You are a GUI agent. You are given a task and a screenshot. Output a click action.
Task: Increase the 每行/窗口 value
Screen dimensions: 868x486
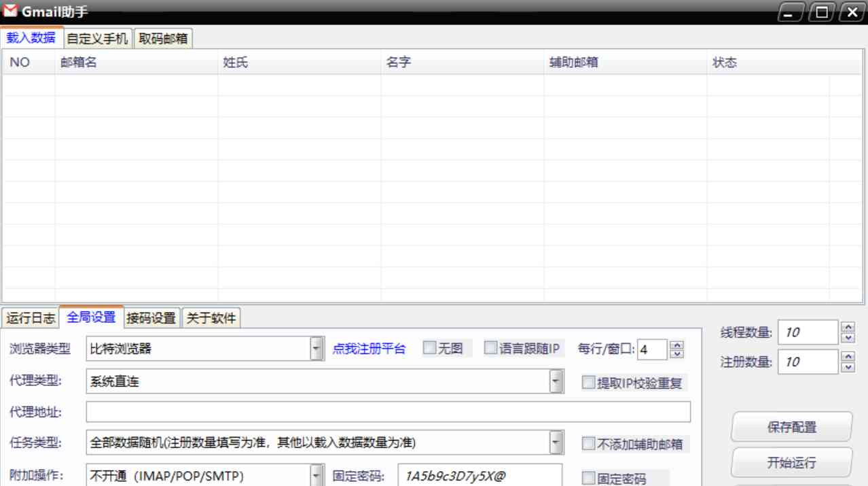tap(676, 345)
